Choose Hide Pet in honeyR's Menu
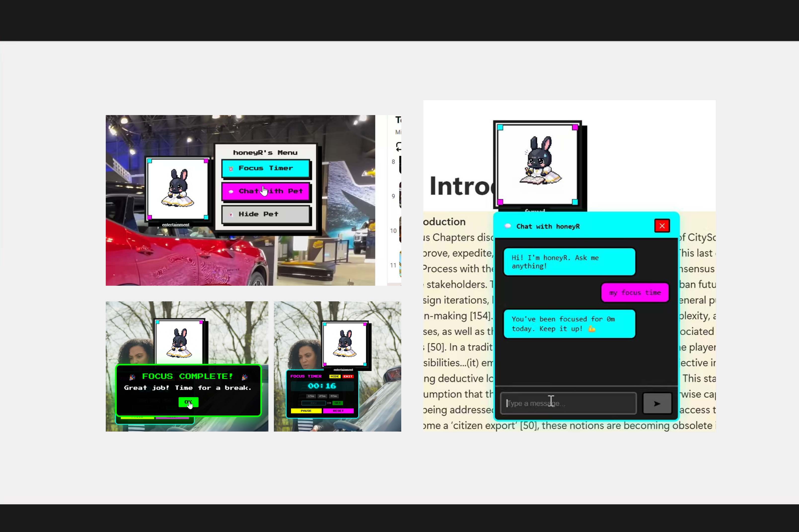The height and width of the screenshot is (532, 799). pos(265,215)
